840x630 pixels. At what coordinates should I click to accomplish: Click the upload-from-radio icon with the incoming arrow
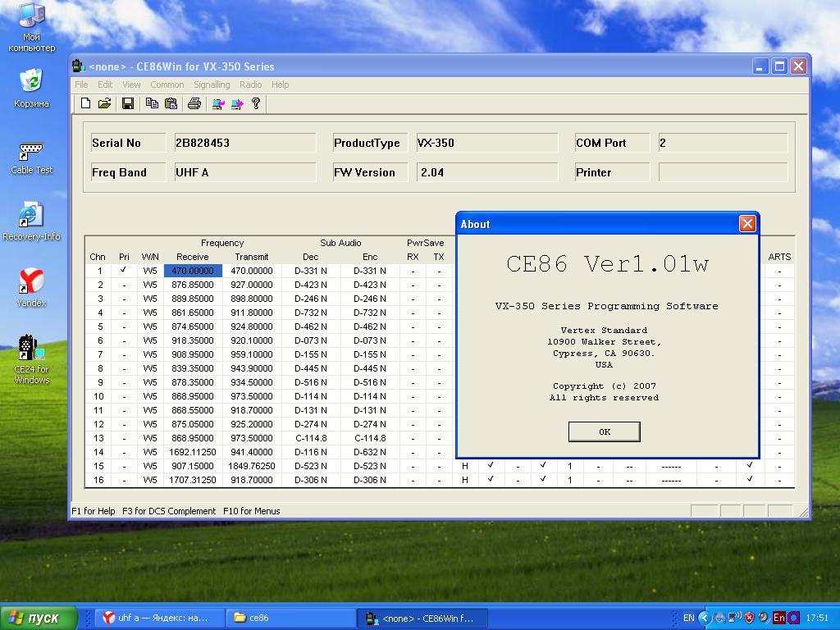[x=218, y=103]
